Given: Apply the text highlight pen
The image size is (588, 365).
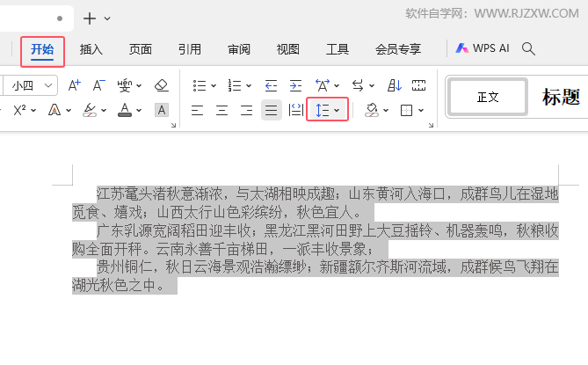Looking at the screenshot, I should point(90,110).
